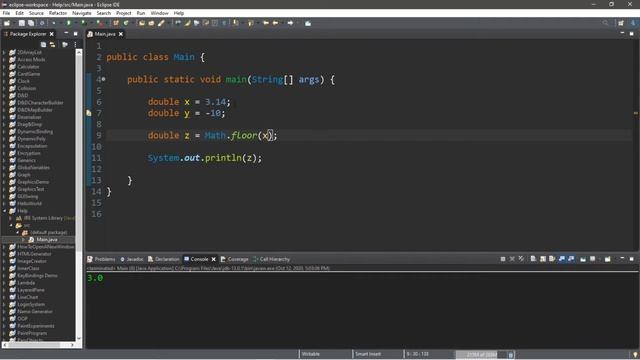The height and width of the screenshot is (360, 640).
Task: Click the New Java Package icon
Action: [116, 23]
